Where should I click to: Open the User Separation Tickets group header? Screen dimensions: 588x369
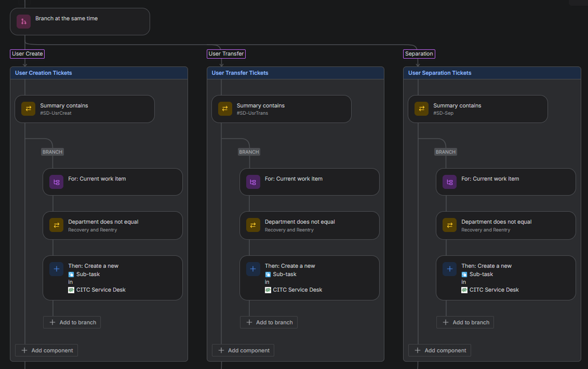coord(492,73)
